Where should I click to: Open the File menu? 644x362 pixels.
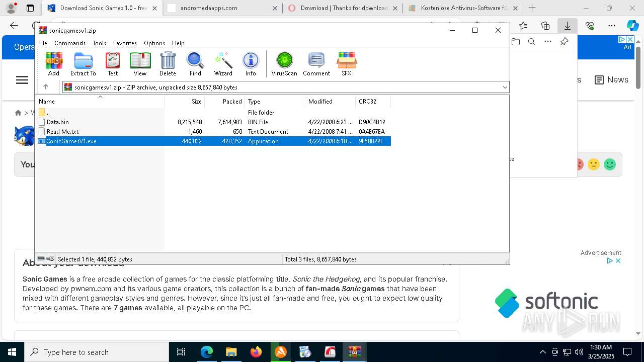(43, 43)
